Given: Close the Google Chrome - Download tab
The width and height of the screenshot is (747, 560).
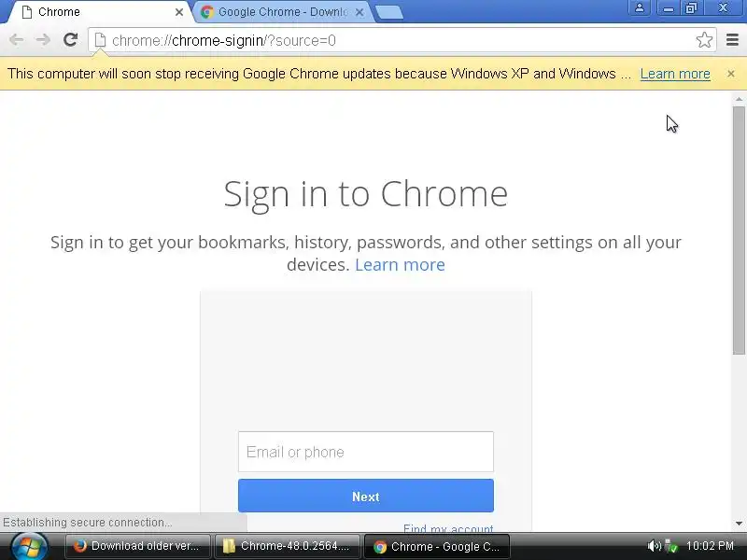Looking at the screenshot, I should 359,12.
